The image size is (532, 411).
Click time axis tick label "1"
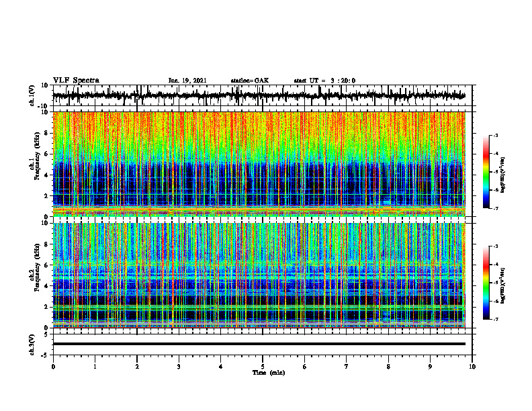click(95, 367)
